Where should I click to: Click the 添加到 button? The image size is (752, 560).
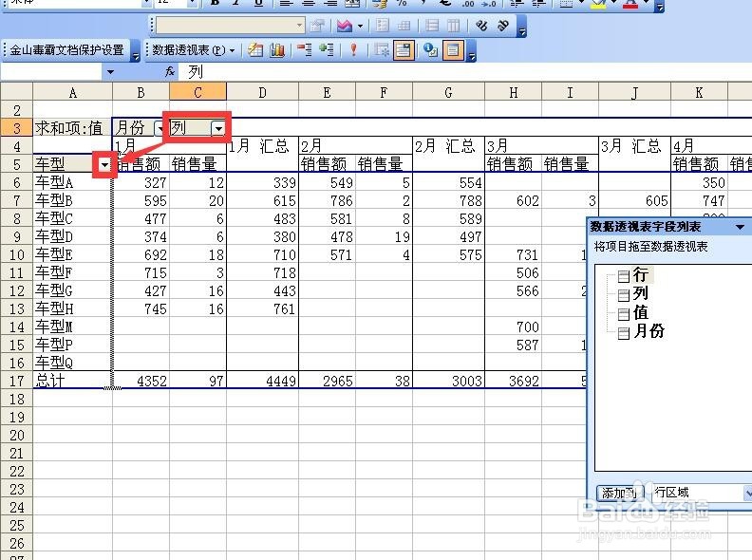pos(618,493)
